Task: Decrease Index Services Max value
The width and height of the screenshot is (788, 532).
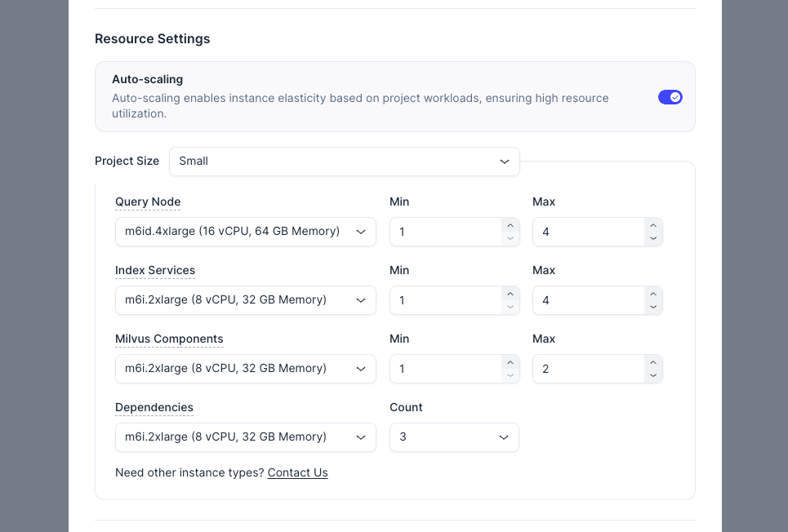Action: (652, 308)
